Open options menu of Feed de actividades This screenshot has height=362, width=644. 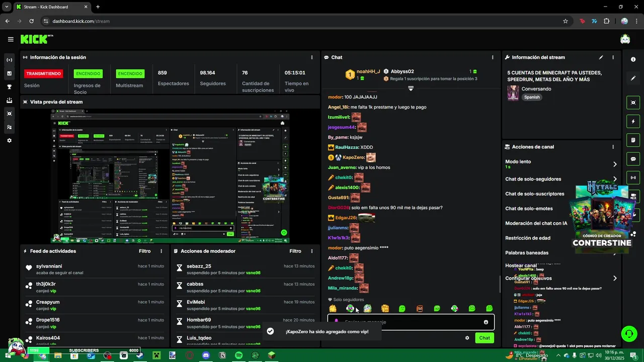point(162,251)
